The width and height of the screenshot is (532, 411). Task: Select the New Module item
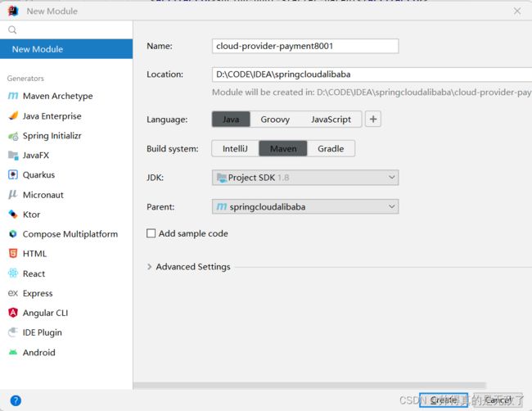(x=66, y=49)
